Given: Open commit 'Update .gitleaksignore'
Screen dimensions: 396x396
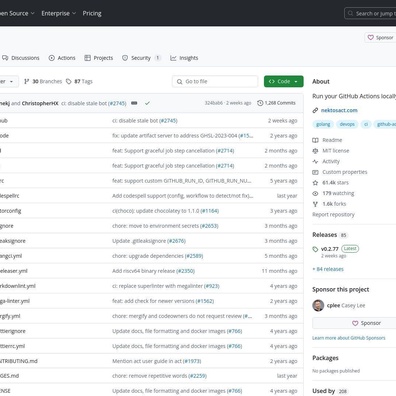Looking at the screenshot, I should coord(139,241).
